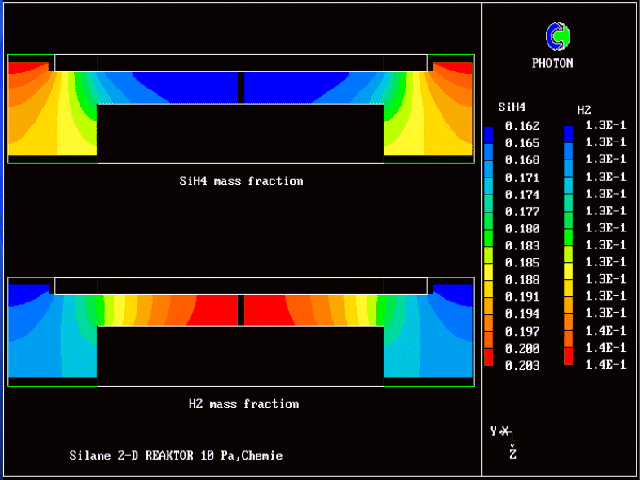Select the "H2 mass fraction" caption
Viewport: 640px width, 480px height.
point(243,404)
